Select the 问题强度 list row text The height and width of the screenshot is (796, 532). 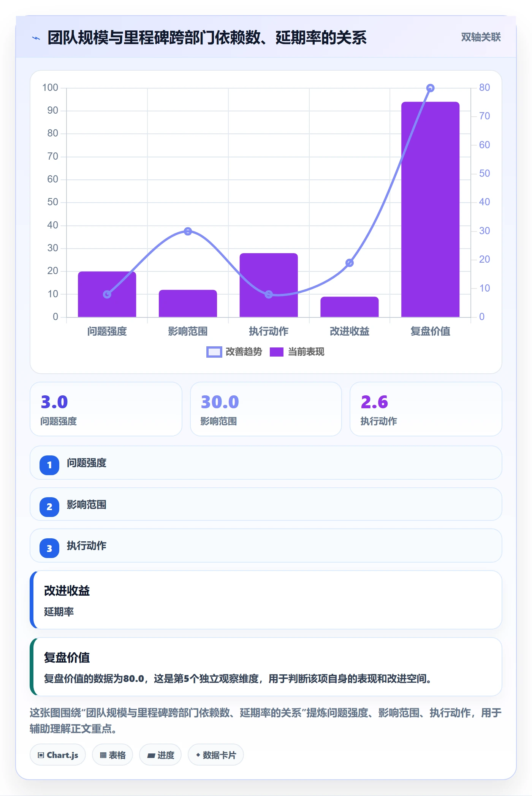87,463
